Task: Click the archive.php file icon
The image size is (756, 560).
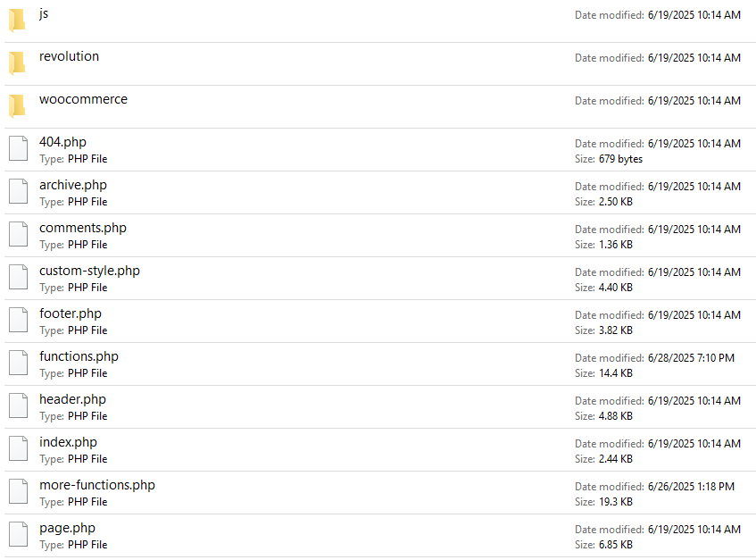Action: (18, 192)
